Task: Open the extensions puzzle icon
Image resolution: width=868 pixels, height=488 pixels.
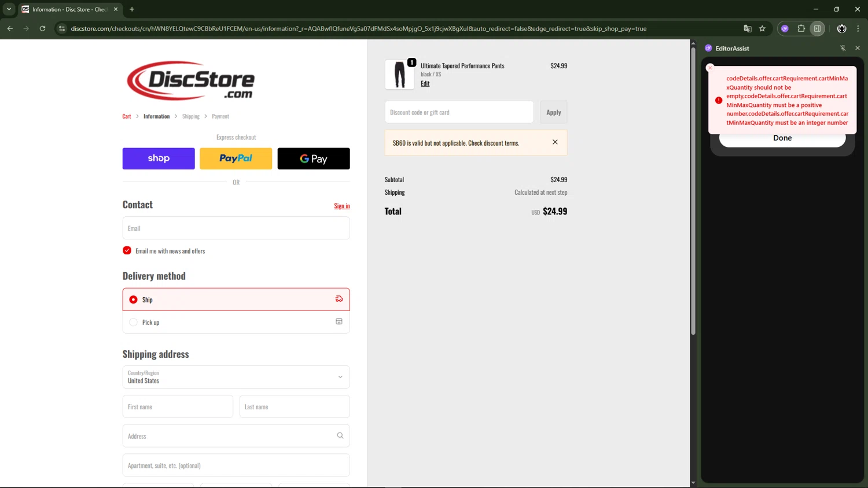Action: pos(801,28)
